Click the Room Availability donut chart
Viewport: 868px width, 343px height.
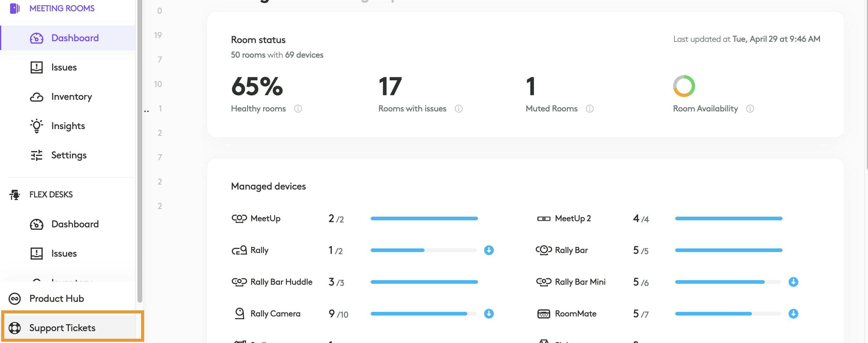tap(684, 86)
